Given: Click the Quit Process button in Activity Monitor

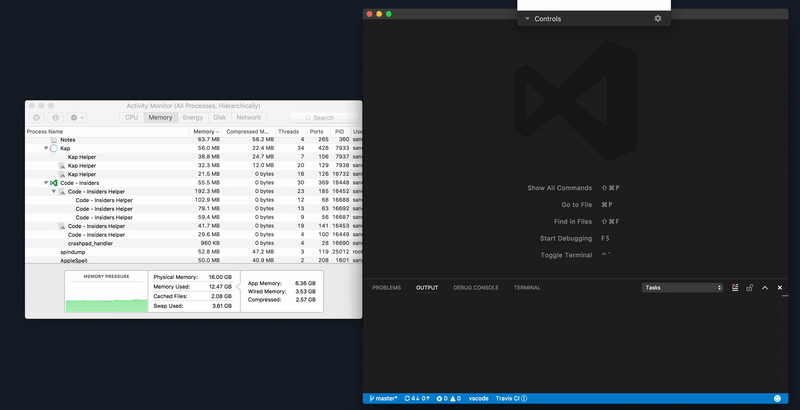Looking at the screenshot, I should (x=36, y=117).
